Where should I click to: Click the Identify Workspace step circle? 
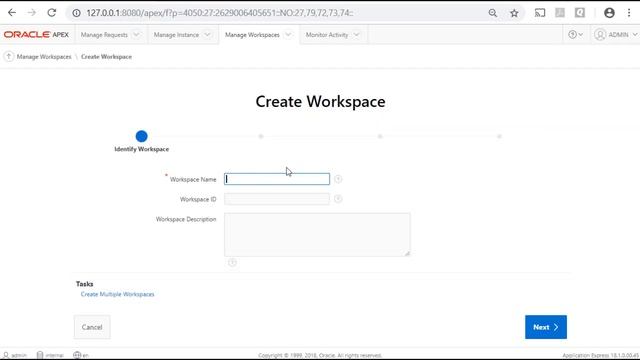point(141,136)
